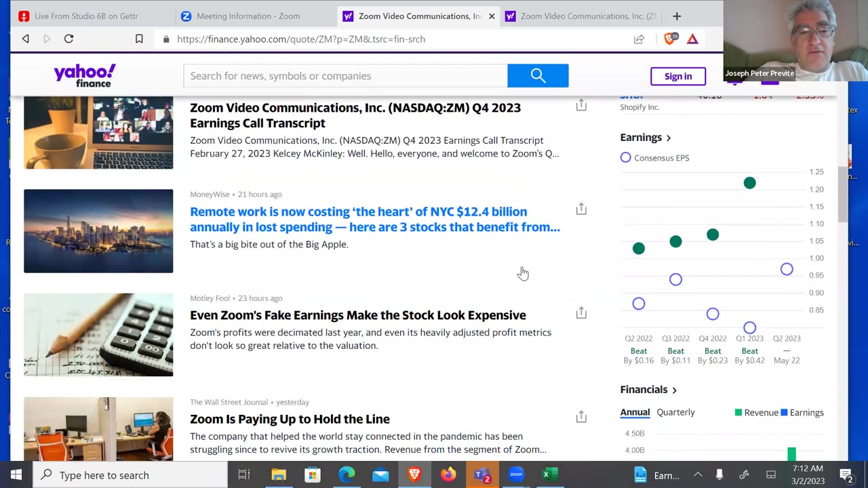The width and height of the screenshot is (868, 488).
Task: Bookmark this page with the bookmark icon
Action: tap(139, 39)
